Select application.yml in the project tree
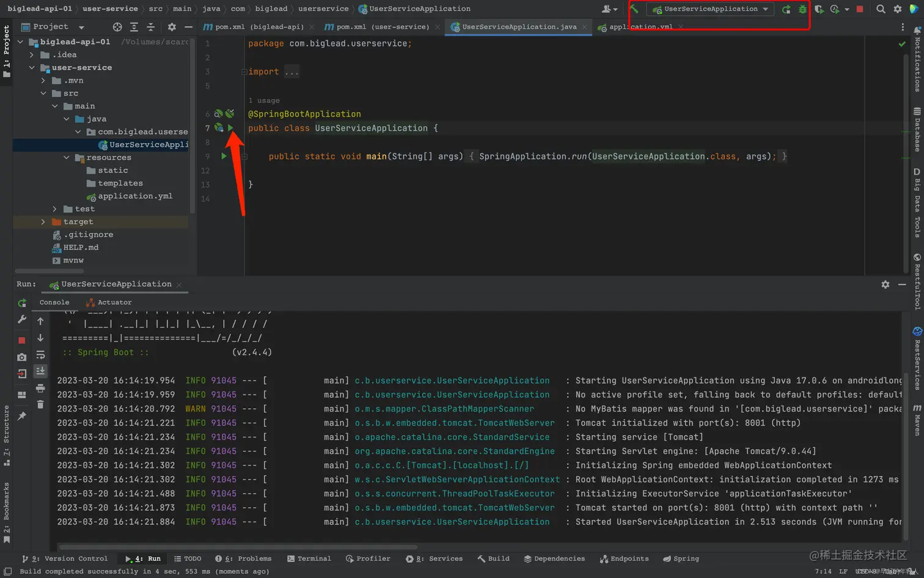Screen dimensions: 924x578 point(130,196)
